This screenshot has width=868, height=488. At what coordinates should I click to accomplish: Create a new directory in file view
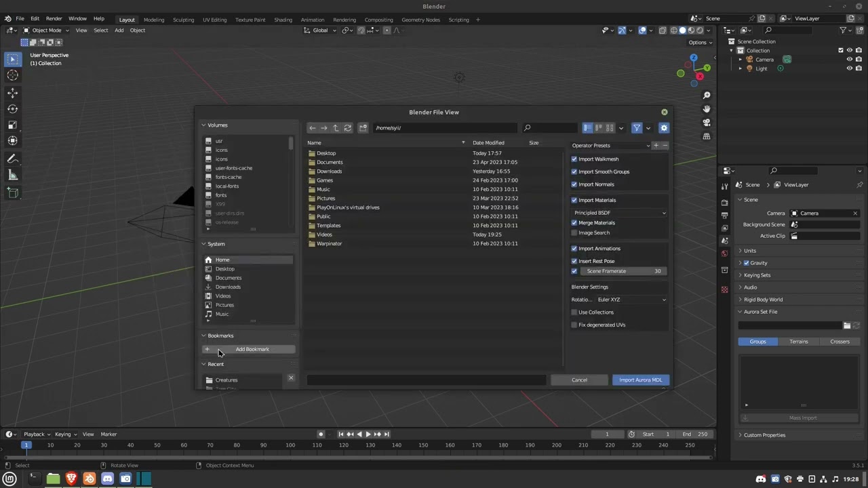pos(363,128)
